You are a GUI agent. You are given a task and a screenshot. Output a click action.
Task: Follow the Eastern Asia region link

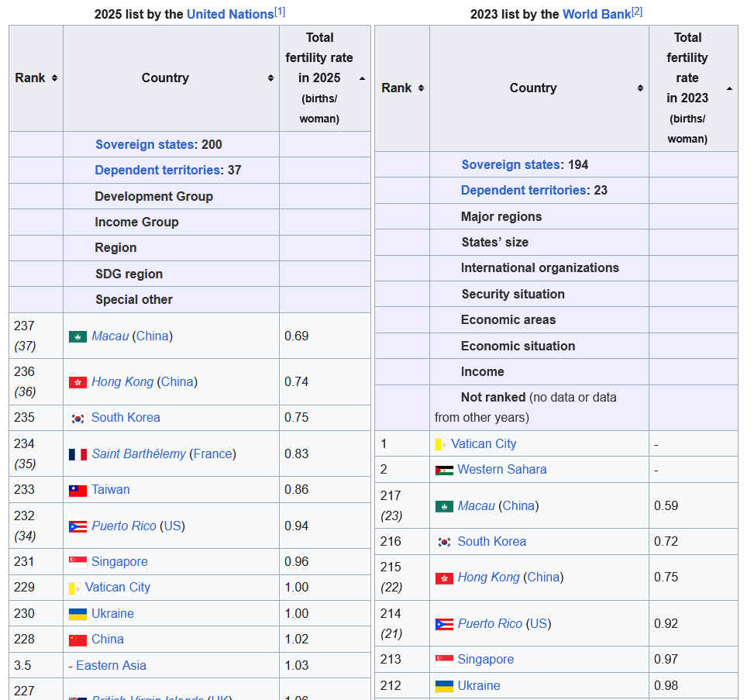pyautogui.click(x=111, y=665)
